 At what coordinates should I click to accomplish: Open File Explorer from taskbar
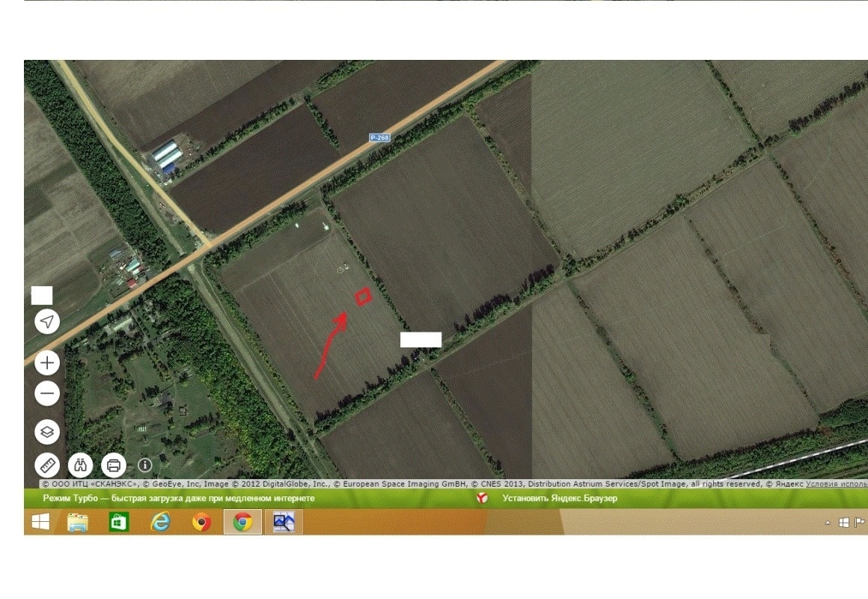pyautogui.click(x=78, y=522)
